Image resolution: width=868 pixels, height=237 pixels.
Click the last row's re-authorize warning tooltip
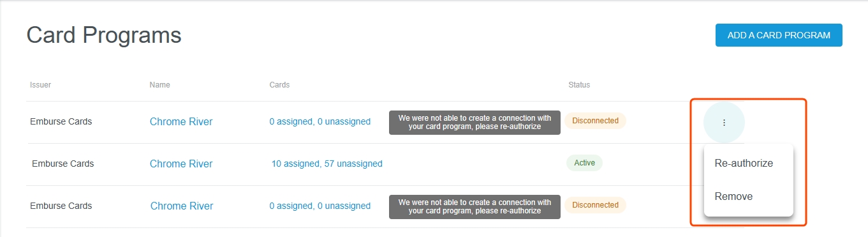pyautogui.click(x=474, y=206)
